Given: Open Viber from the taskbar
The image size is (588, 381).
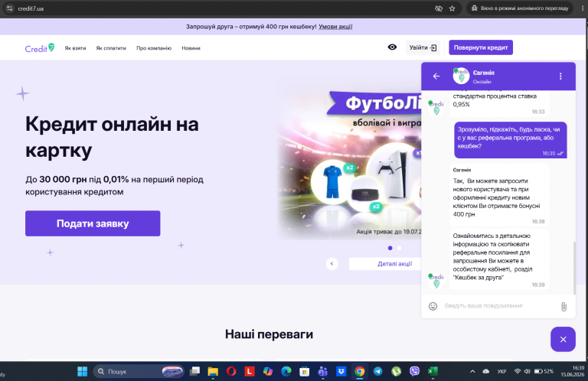Looking at the screenshot, I should [414, 371].
